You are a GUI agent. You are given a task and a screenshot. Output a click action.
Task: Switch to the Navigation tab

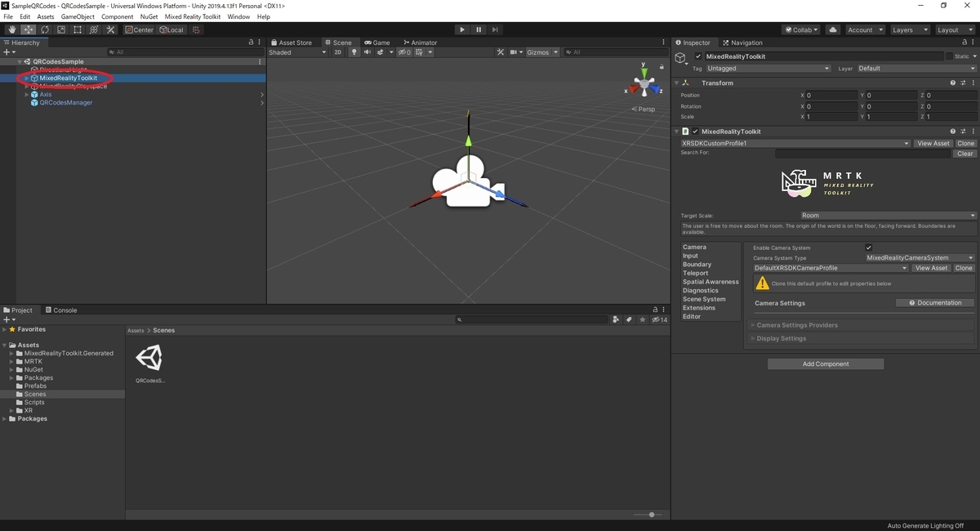(742, 42)
